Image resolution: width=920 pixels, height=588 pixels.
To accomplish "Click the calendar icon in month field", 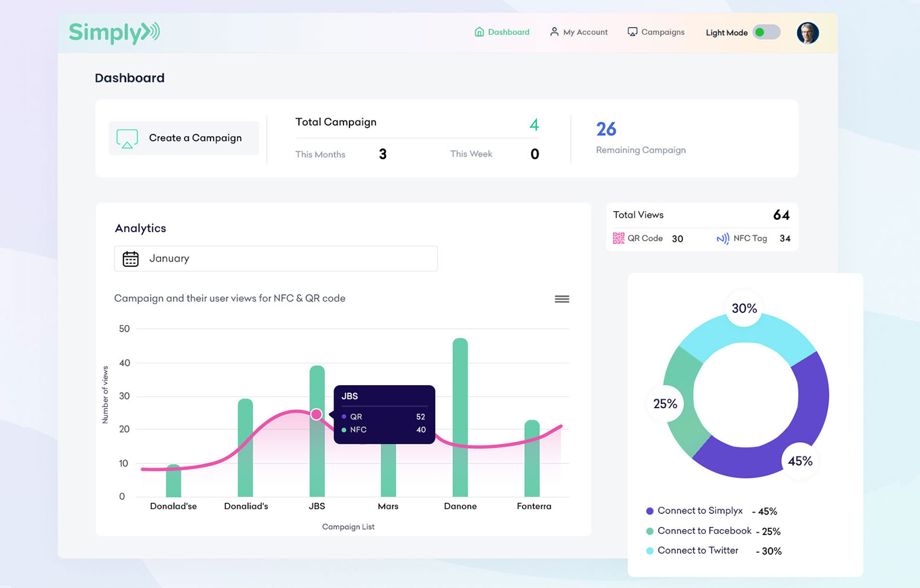I will coord(131,259).
